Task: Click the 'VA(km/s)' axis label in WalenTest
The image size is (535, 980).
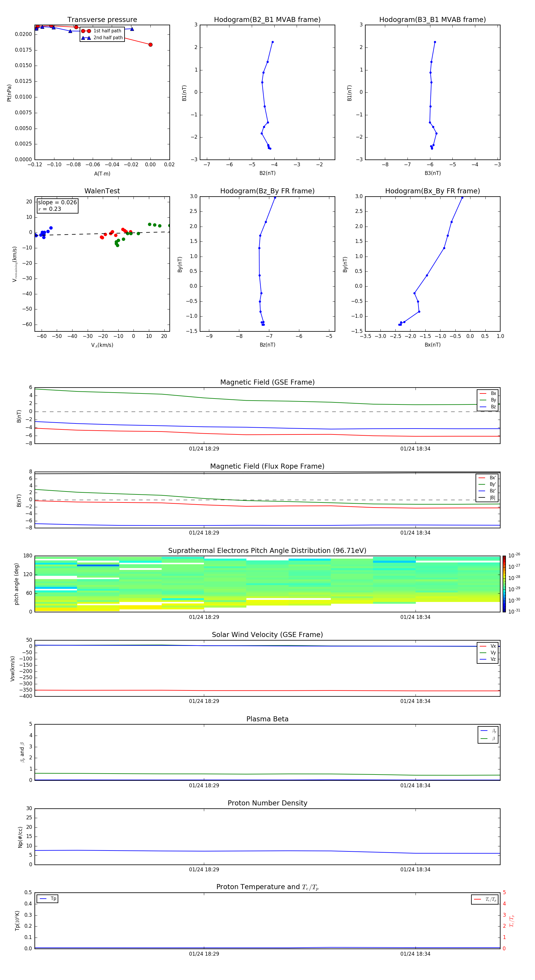Action: [102, 345]
